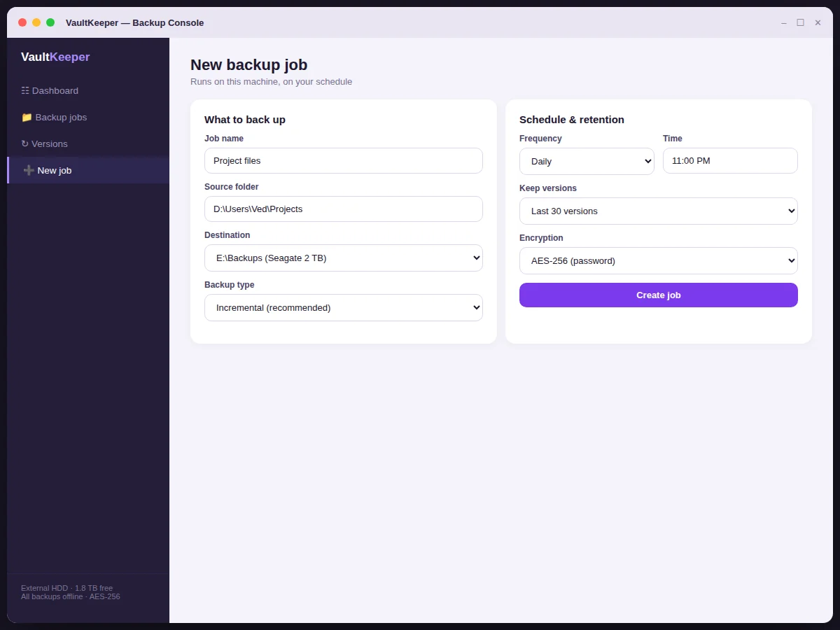Screen dimensions: 840x630
Task: Click the red close dot in title bar
Action: point(22,22)
